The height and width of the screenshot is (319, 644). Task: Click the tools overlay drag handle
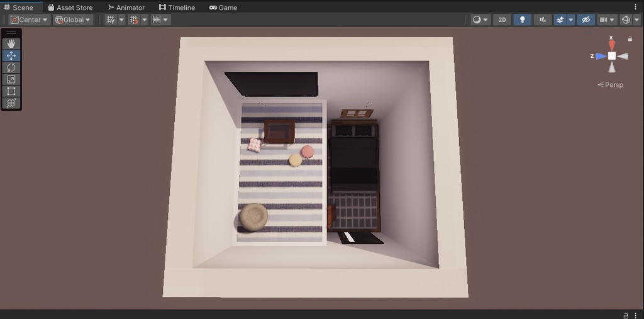pyautogui.click(x=11, y=33)
